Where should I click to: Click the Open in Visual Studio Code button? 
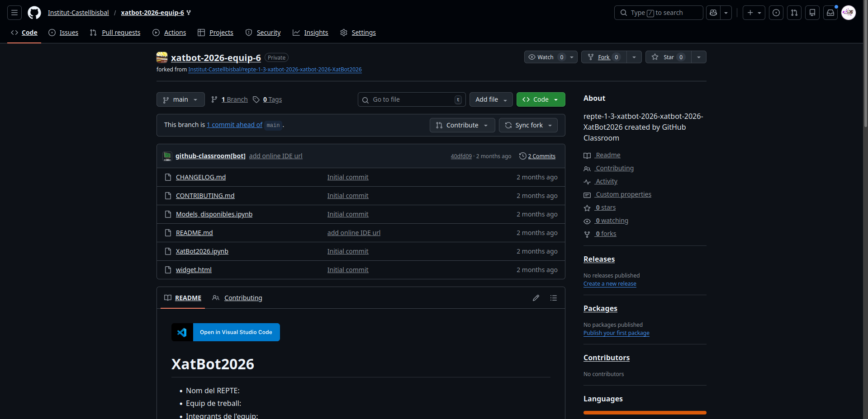point(236,332)
